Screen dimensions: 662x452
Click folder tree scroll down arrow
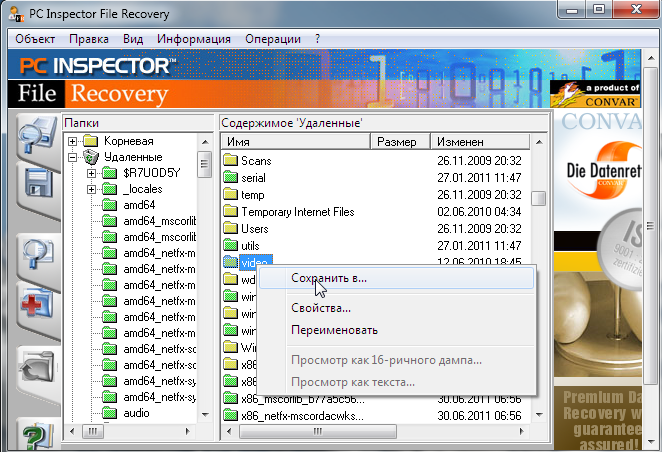point(205,414)
